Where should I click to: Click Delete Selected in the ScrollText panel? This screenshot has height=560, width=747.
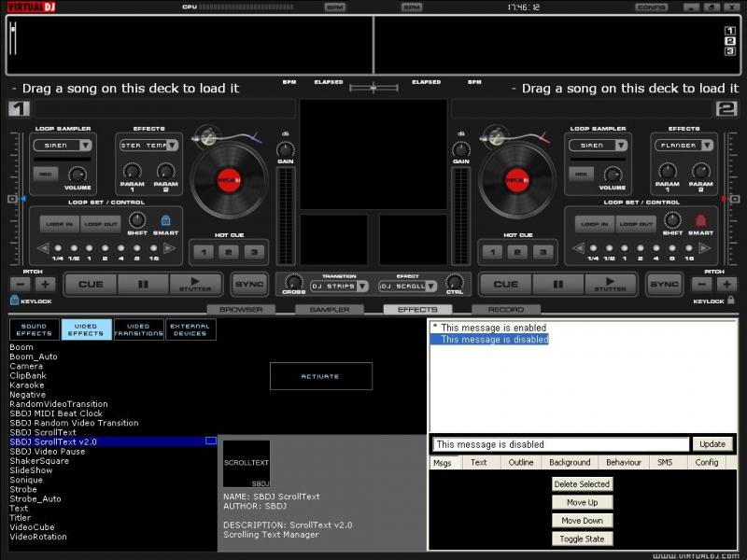click(582, 483)
